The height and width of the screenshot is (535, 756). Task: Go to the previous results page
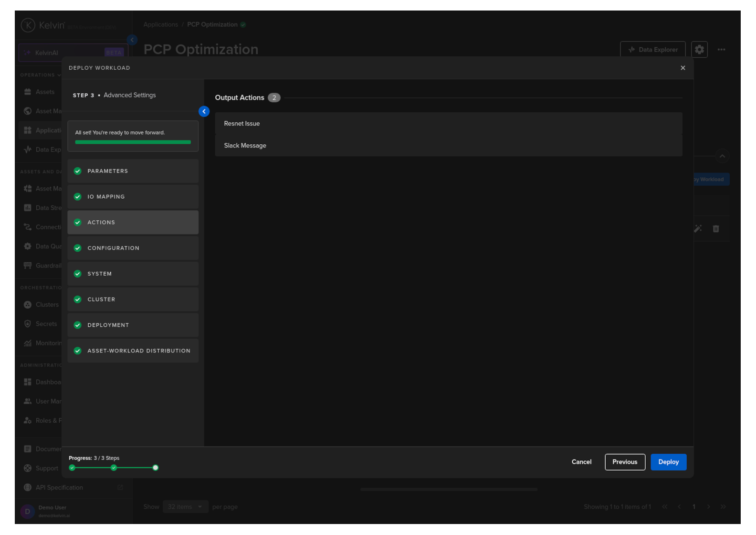(x=679, y=507)
